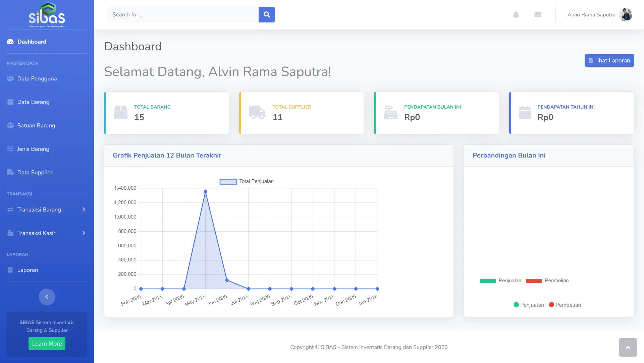Image resolution: width=644 pixels, height=363 pixels.
Task: Open Jenis Barang menu item
Action: click(47, 149)
